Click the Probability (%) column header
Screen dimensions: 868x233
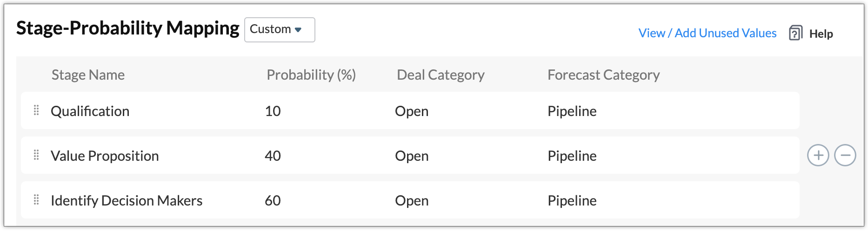coord(311,75)
